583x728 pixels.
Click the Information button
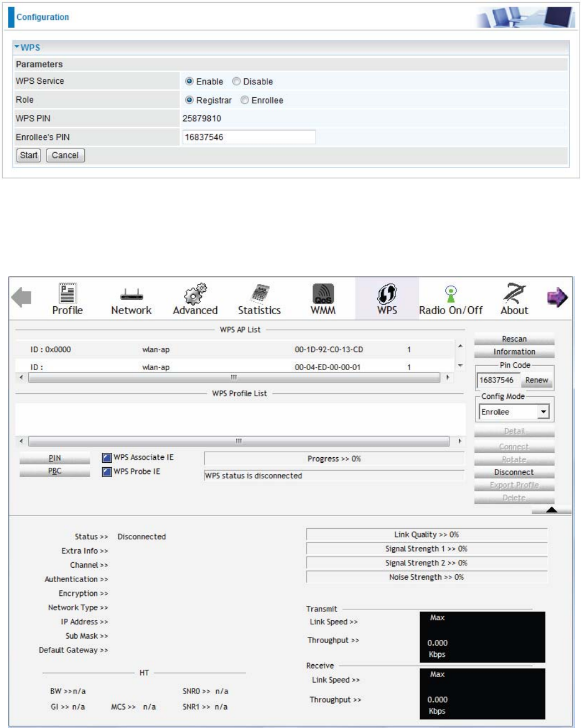[x=514, y=352]
